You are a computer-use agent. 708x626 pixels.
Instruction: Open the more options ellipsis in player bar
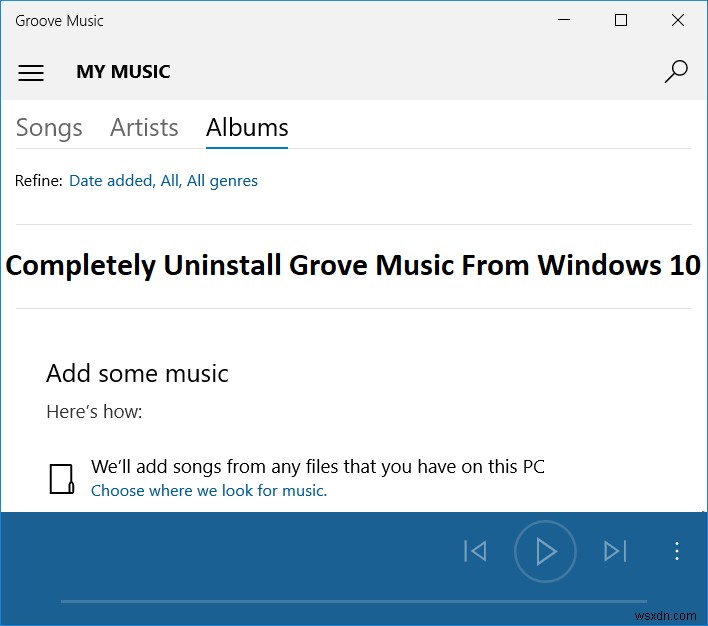676,551
